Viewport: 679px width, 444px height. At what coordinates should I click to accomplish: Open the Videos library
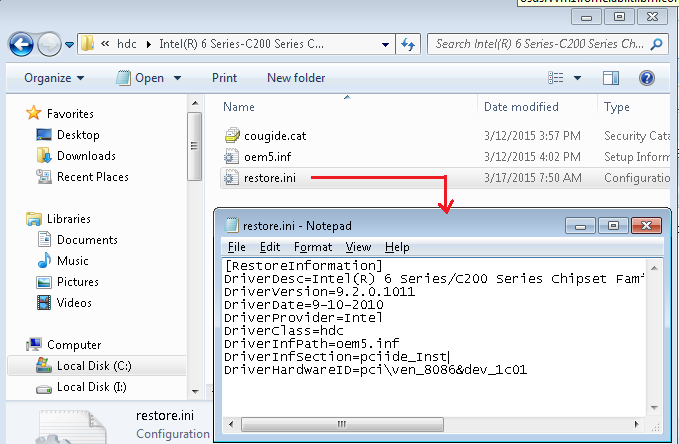click(x=74, y=303)
